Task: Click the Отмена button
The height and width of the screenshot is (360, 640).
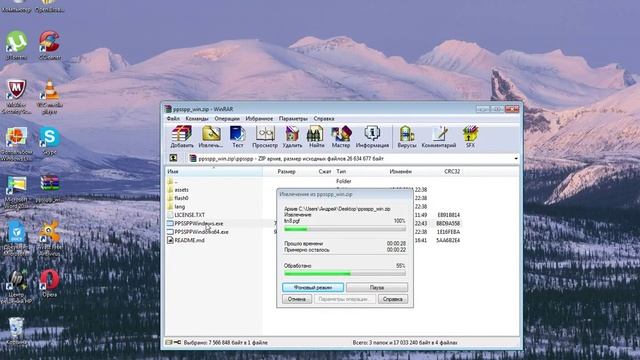Action: (297, 299)
